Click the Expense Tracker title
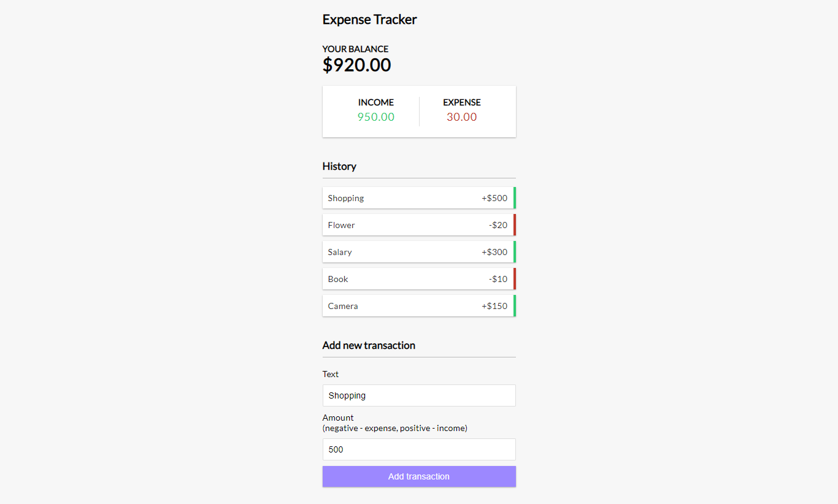 pyautogui.click(x=369, y=19)
